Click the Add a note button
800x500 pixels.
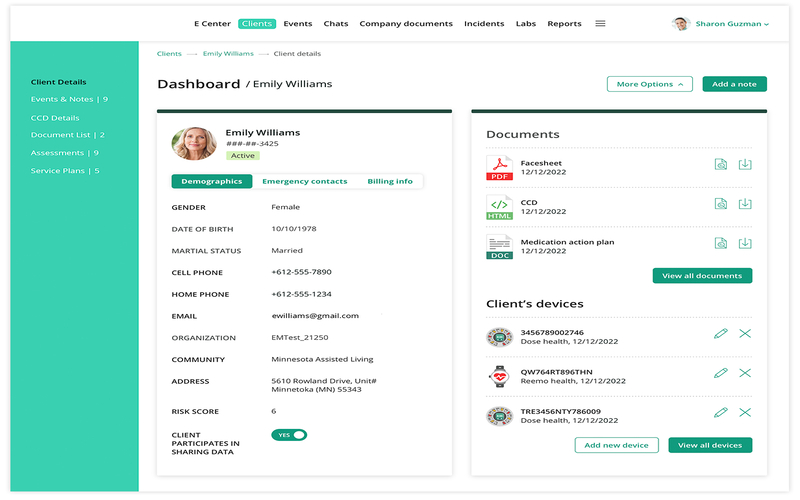point(734,84)
